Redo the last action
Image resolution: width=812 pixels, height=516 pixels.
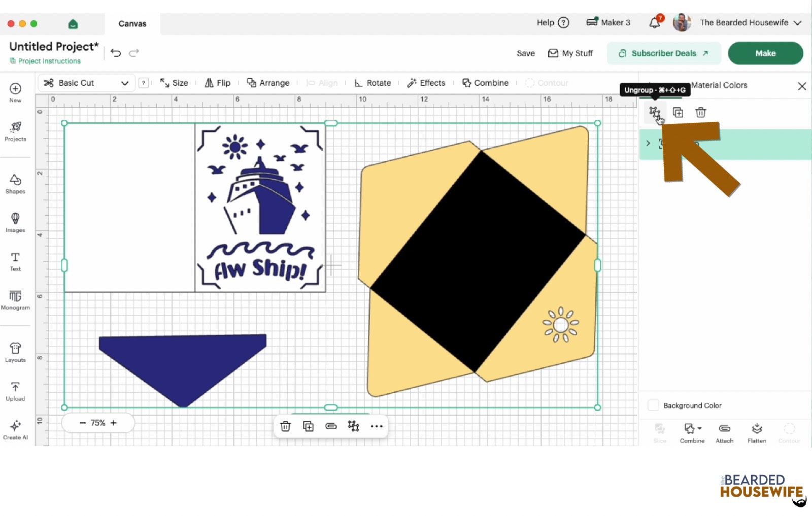pos(134,53)
